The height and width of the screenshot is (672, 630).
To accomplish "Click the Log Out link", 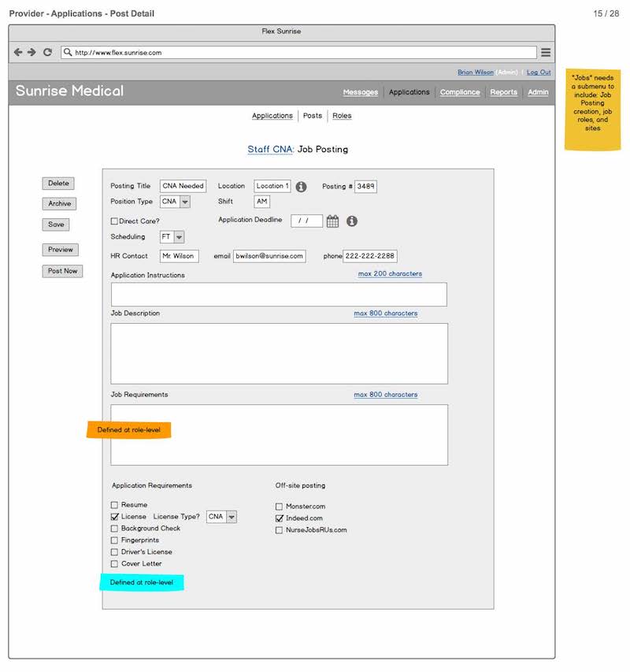I will 539,72.
